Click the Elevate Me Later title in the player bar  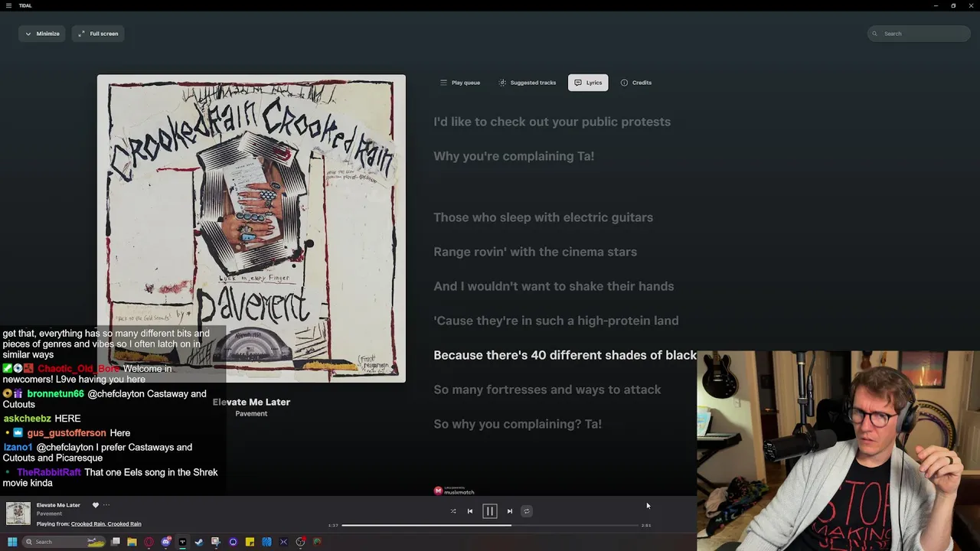click(x=58, y=505)
